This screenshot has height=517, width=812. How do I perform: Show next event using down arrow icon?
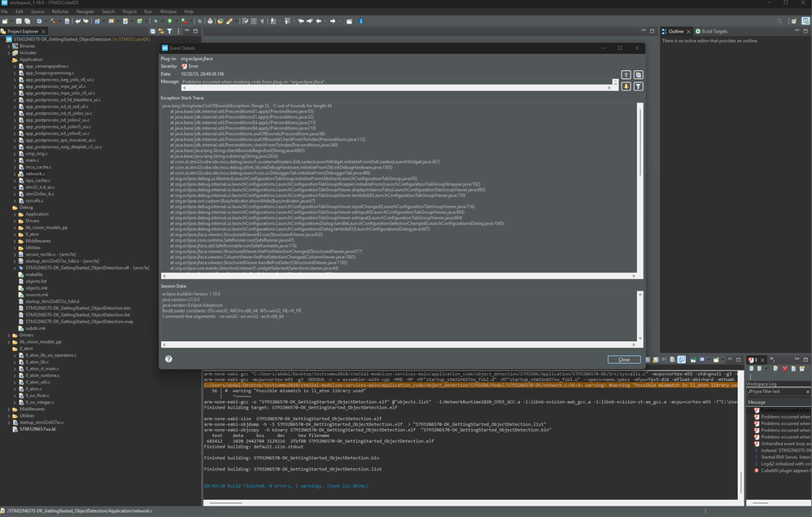[626, 86]
